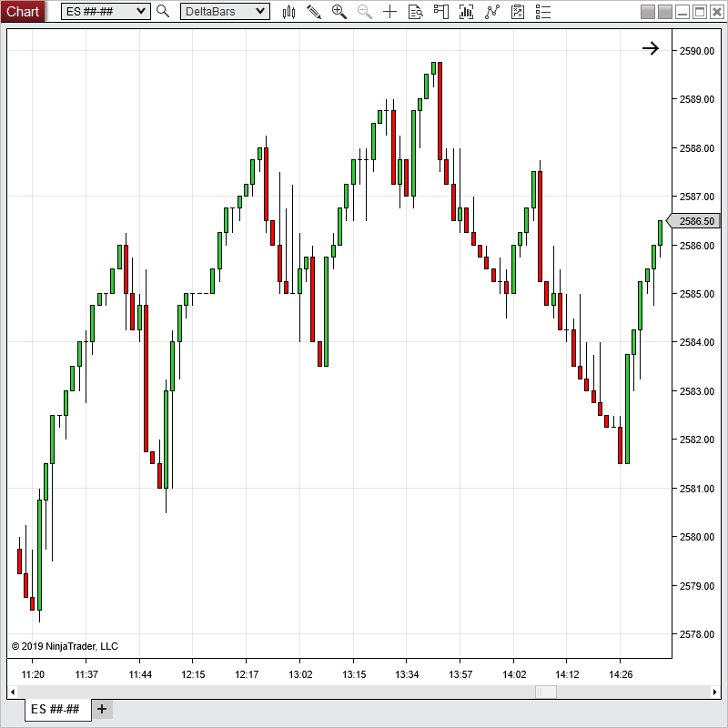Activate the crosshair cursor tool
This screenshot has height=728, width=728.
[x=390, y=12]
